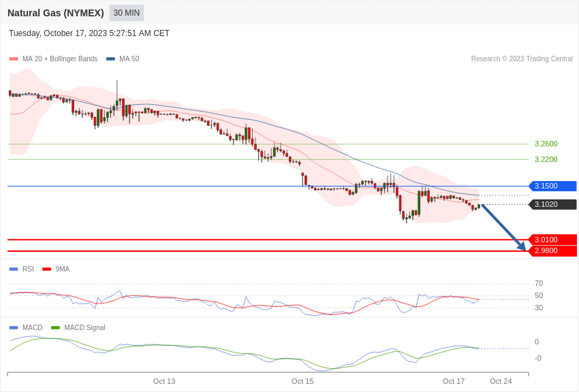The image size is (579, 392).
Task: Click the RSI 70 axis value
Action: pyautogui.click(x=539, y=283)
